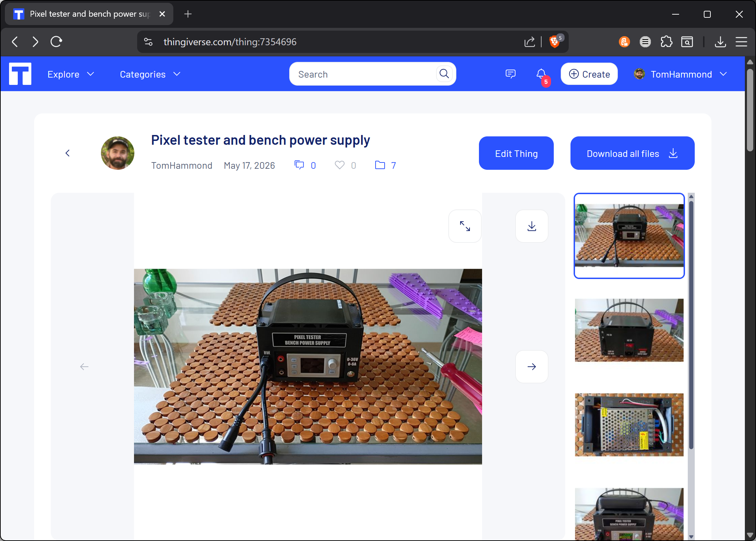This screenshot has height=541, width=756.
Task: Open site settings icon in address bar
Action: [148, 42]
